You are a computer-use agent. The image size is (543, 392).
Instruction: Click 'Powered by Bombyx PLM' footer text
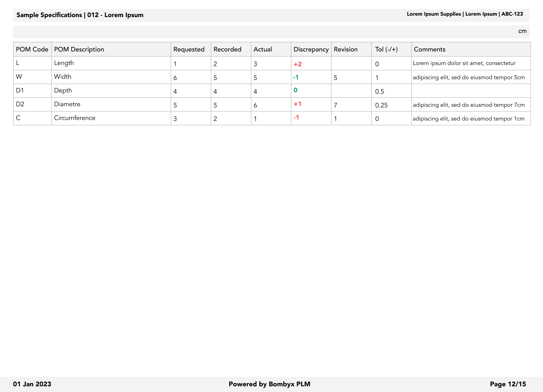[269, 384]
